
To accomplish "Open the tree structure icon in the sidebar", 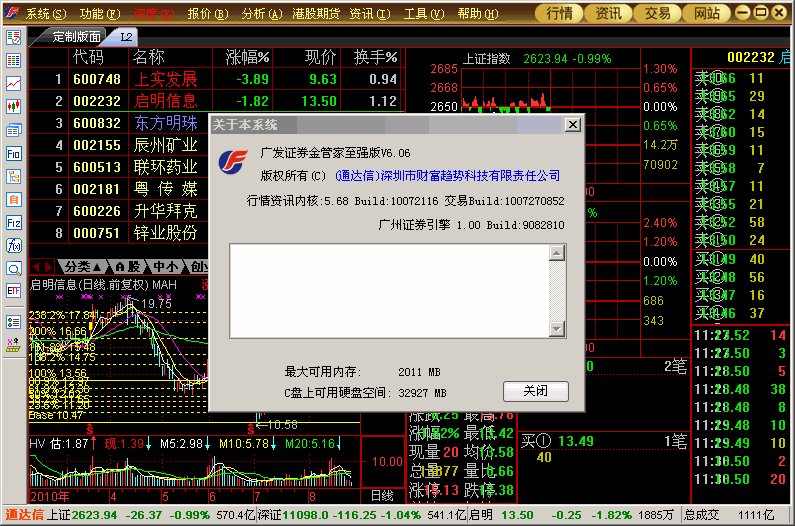I will pyautogui.click(x=14, y=177).
